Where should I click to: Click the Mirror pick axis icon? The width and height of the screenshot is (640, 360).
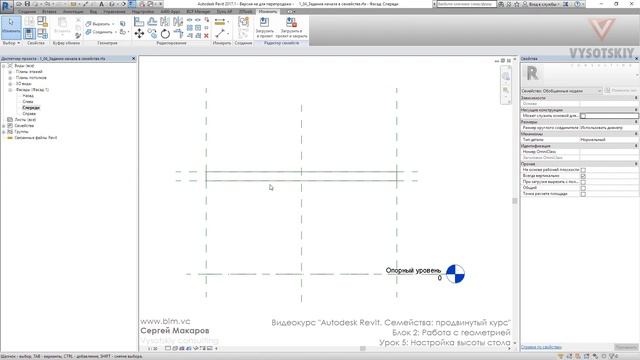click(x=165, y=22)
